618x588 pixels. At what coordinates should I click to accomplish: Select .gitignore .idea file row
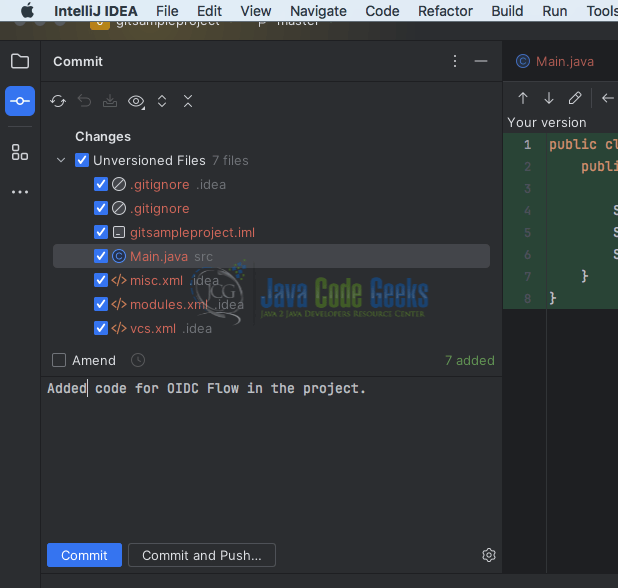tap(272, 184)
